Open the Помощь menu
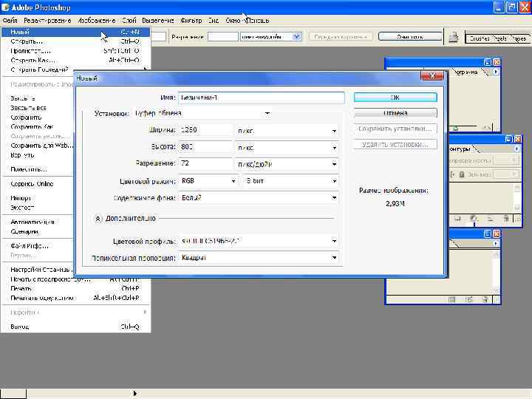This screenshot has width=532, height=399. (258, 21)
